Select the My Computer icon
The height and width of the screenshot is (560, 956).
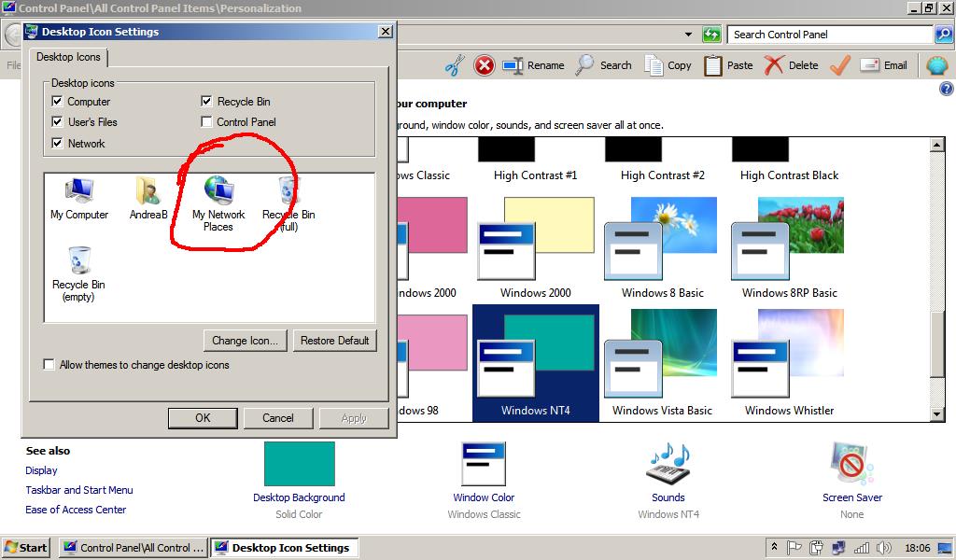coord(79,199)
